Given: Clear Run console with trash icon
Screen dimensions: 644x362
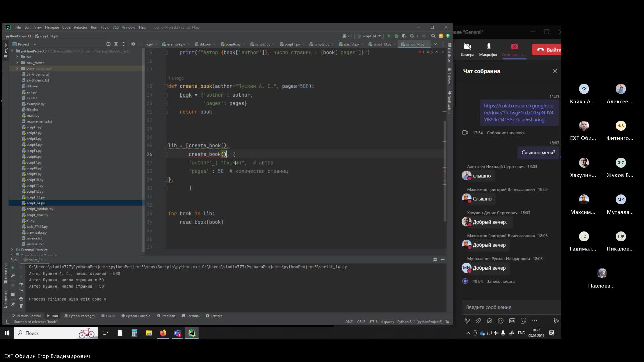Looking at the screenshot, I should (x=21, y=306).
